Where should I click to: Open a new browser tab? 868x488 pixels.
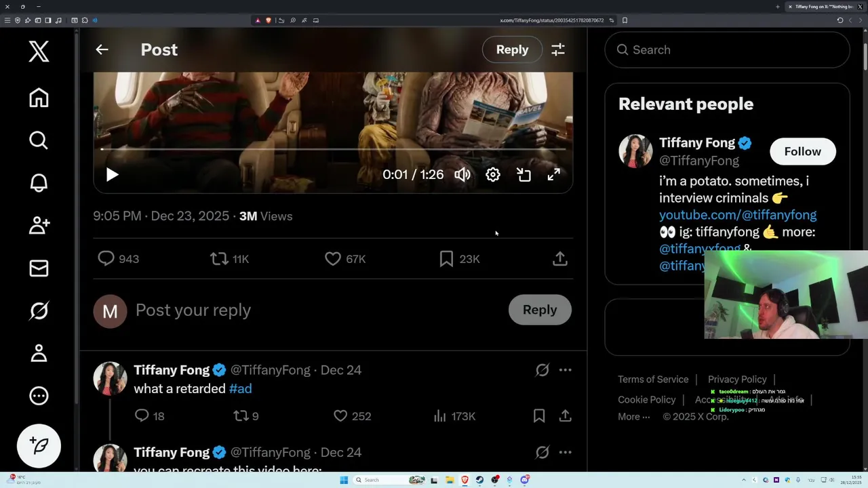pos(777,7)
